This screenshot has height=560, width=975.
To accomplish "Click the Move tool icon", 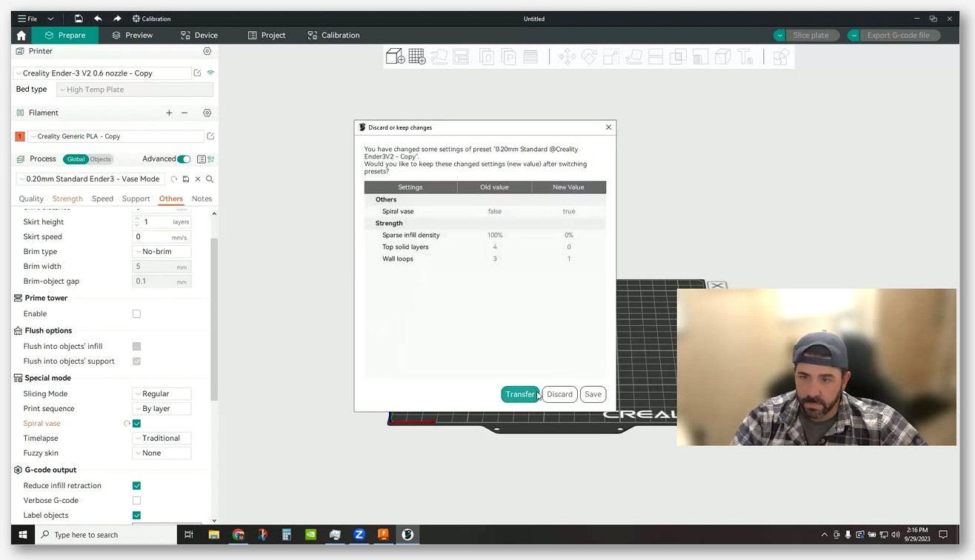I will tap(567, 56).
